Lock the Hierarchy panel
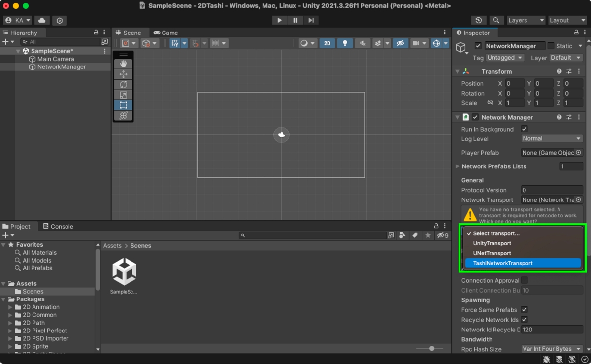This screenshot has width=591, height=364. tap(96, 33)
